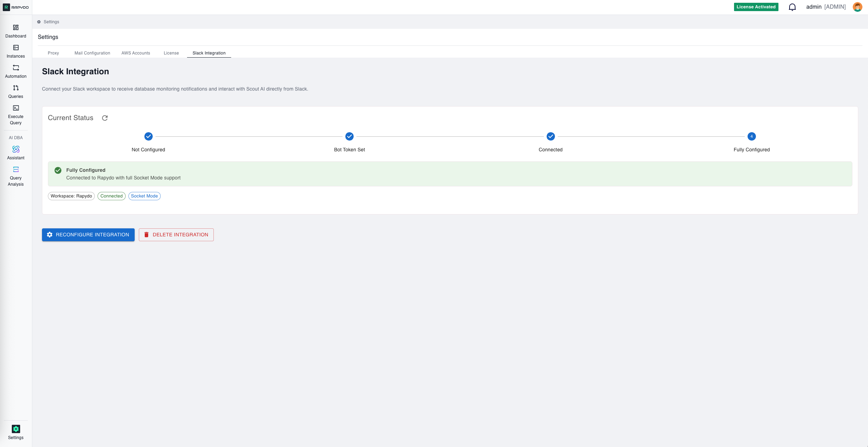This screenshot has width=868, height=447.
Task: Select the Socket Mode chip
Action: [x=145, y=196]
